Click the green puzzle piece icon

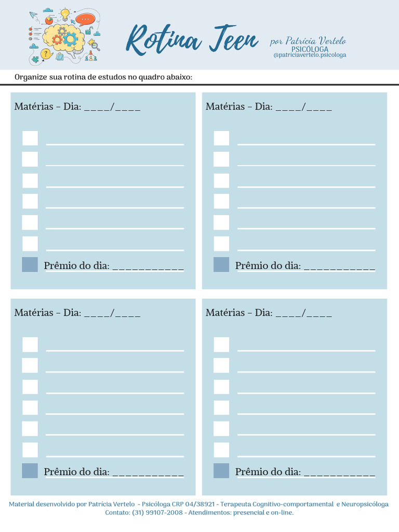(35, 59)
